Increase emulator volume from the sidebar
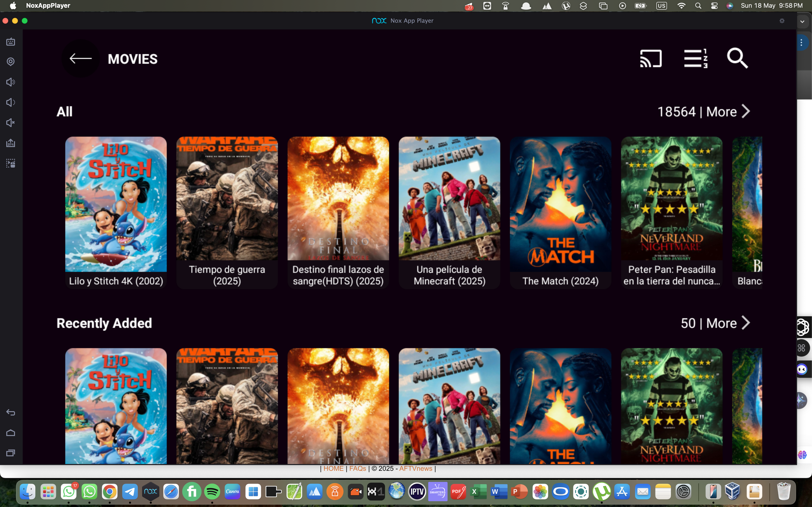812x507 pixels. [x=10, y=82]
